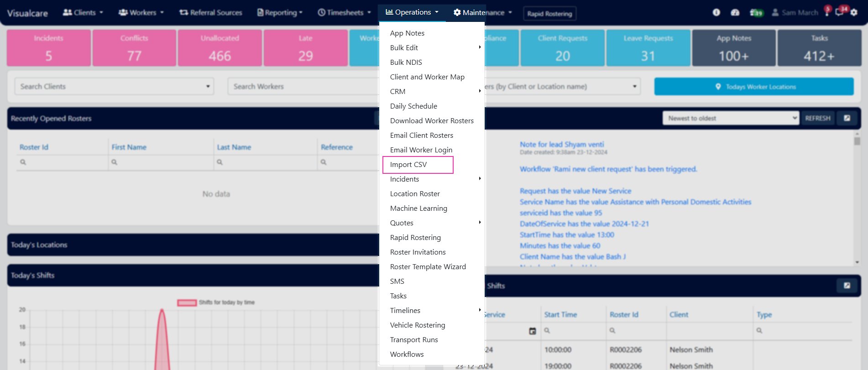Click the Incidents 5 tile
This screenshot has height=370, width=868.
click(x=49, y=48)
